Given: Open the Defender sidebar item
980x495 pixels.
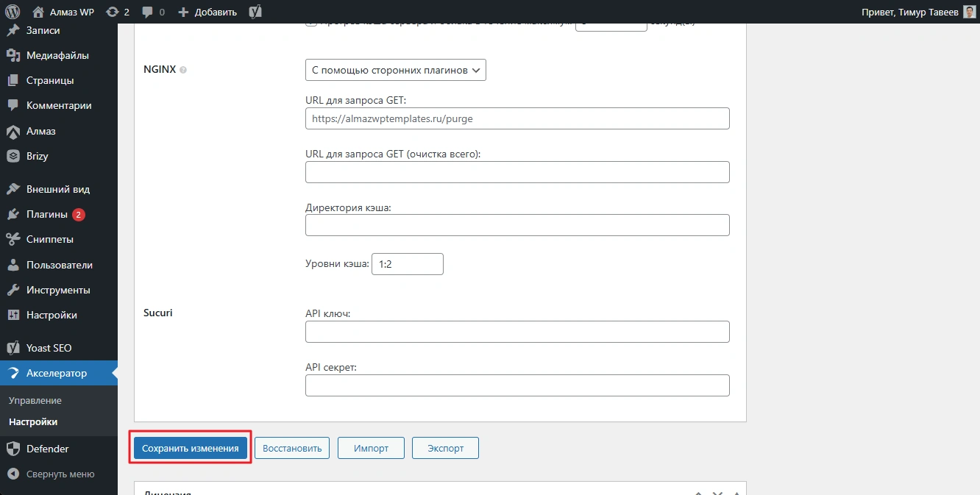Looking at the screenshot, I should point(47,449).
